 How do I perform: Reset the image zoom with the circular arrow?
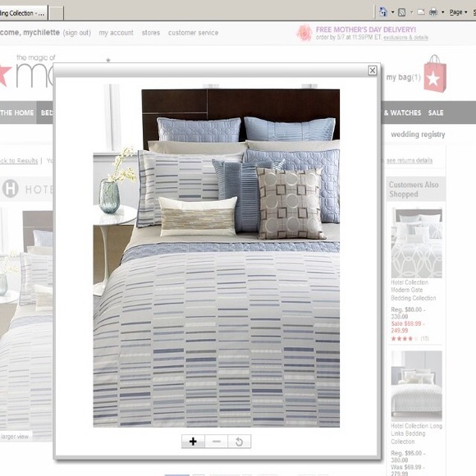point(239,442)
